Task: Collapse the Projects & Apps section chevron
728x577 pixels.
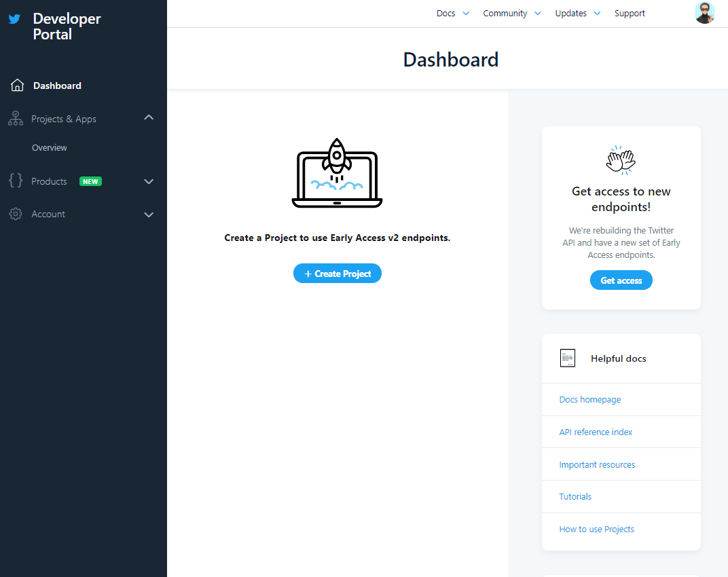Action: coord(149,117)
